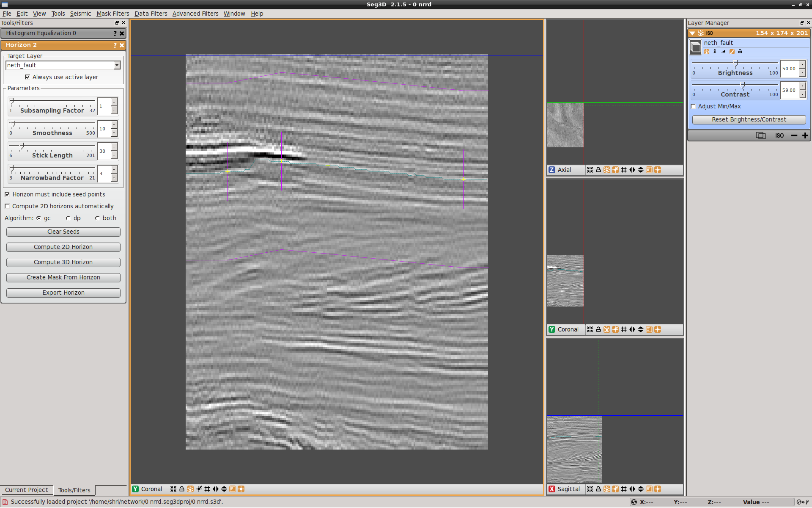Flip the main Coronal viewer horizontally
Screen dimensions: 812x508
(x=216, y=489)
